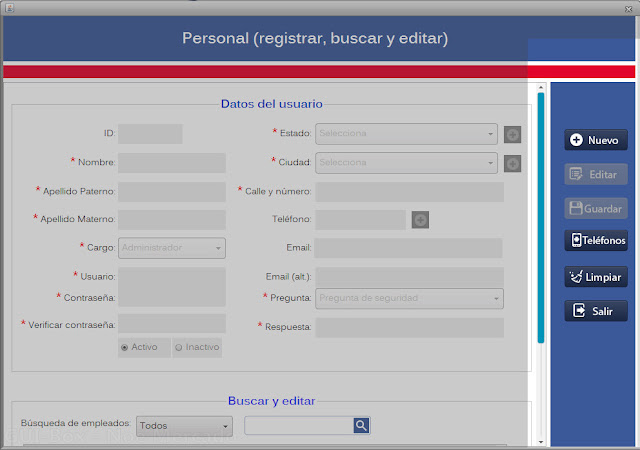Click the Salir exit button
This screenshot has width=640, height=450.
tap(596, 311)
